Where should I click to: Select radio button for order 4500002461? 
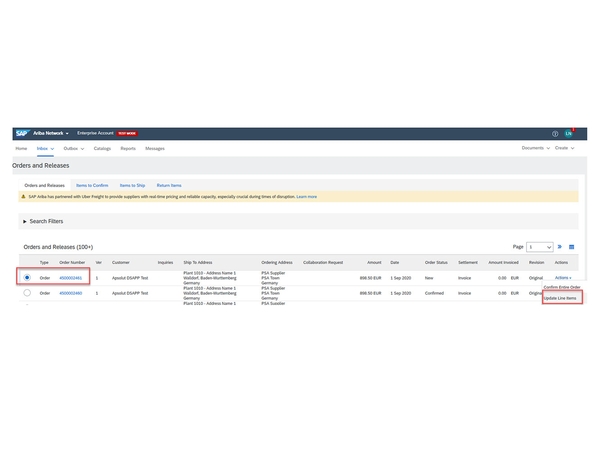tap(27, 277)
